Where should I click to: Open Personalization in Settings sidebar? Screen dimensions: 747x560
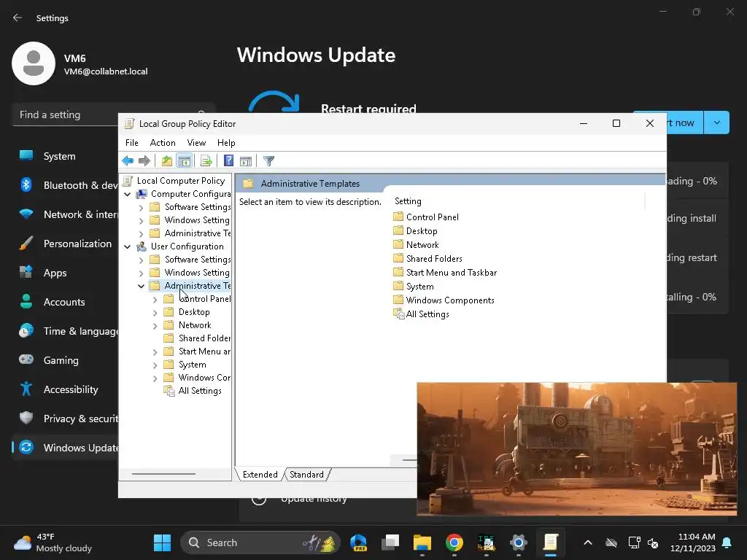tap(66, 244)
